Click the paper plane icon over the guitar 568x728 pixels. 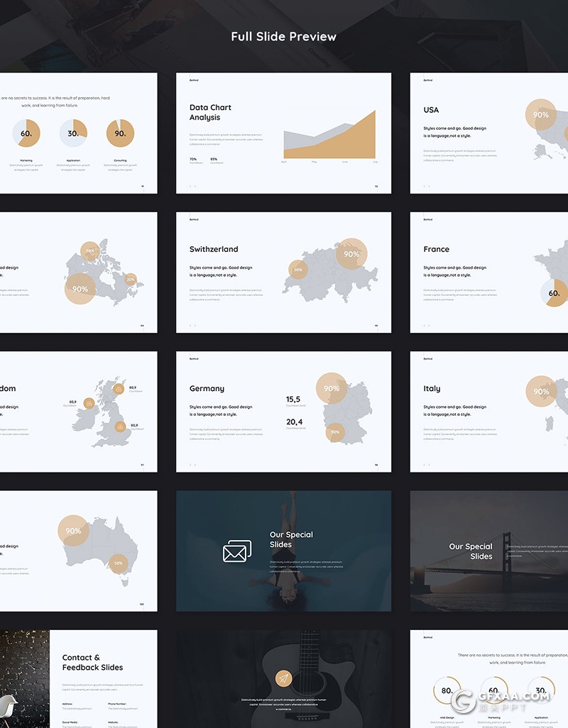(283, 678)
